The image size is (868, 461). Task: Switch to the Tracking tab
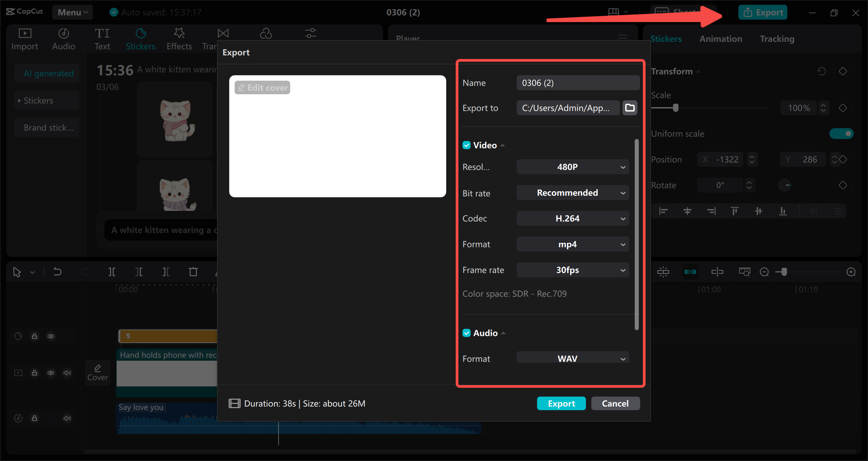tap(777, 38)
